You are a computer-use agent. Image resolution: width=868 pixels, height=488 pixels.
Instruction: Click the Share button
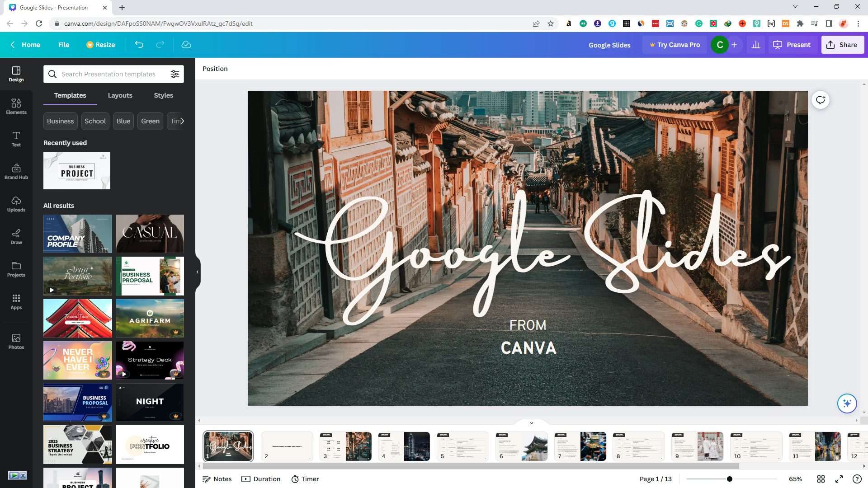(x=842, y=45)
